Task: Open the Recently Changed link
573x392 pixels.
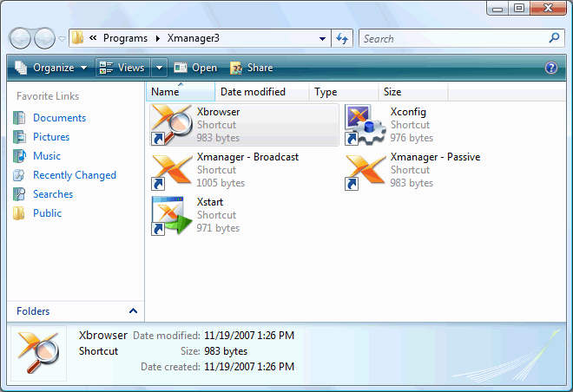Action: [75, 175]
